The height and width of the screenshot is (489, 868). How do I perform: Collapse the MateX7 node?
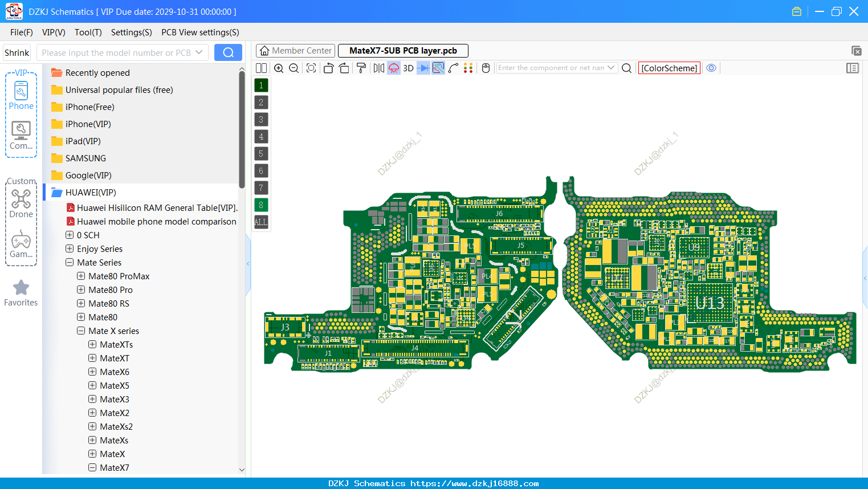point(92,467)
